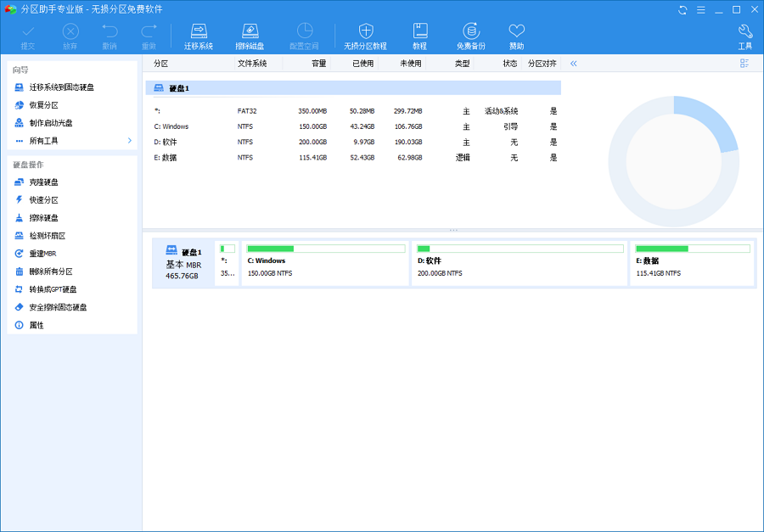Select D: 软件 block in disk map
This screenshot has width=764, height=532.
(x=520, y=263)
